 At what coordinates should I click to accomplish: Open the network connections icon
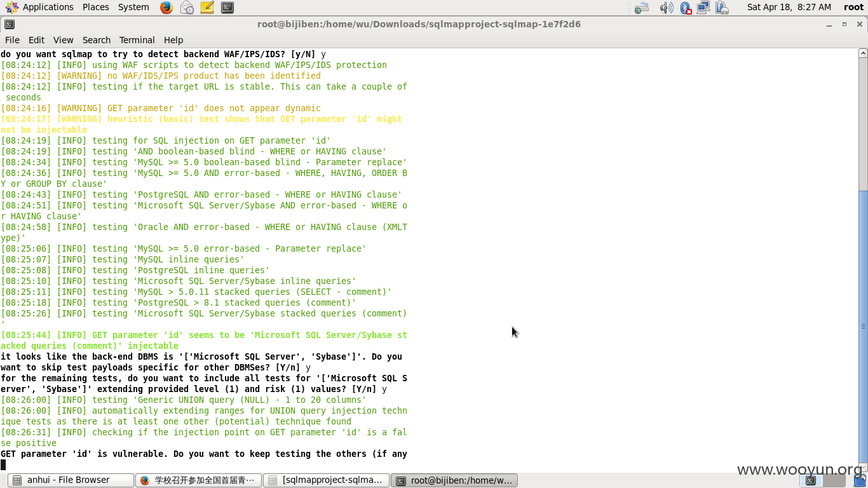703,8
